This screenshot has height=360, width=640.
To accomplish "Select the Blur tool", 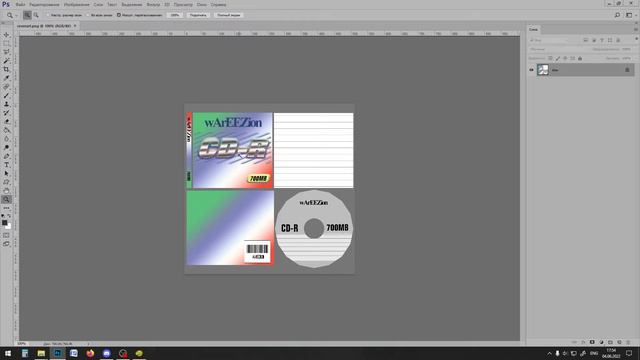I will (x=6, y=139).
